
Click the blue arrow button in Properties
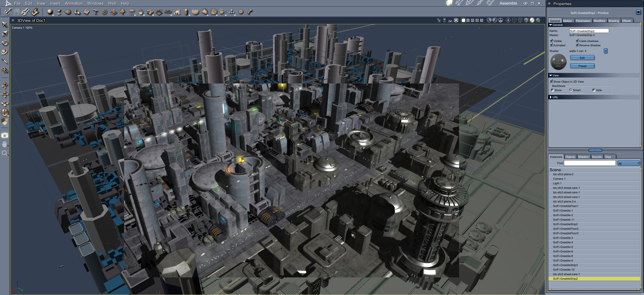point(638,12)
